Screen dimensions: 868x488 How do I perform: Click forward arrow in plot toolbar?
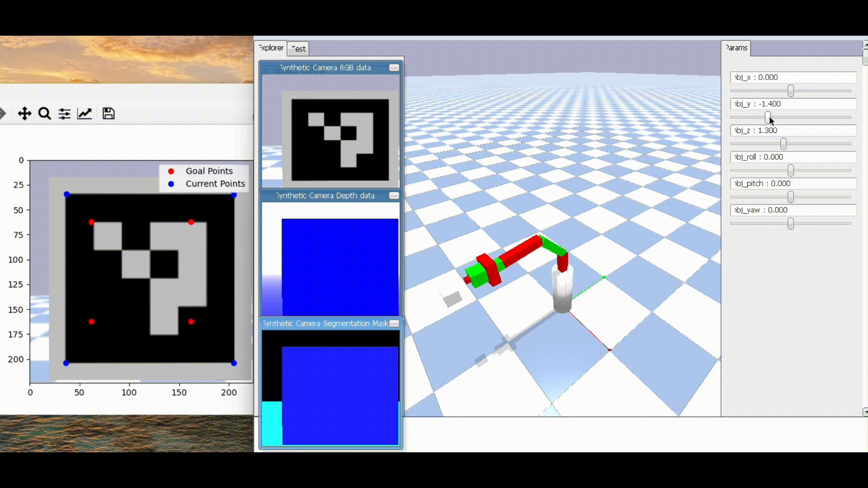click(x=3, y=113)
